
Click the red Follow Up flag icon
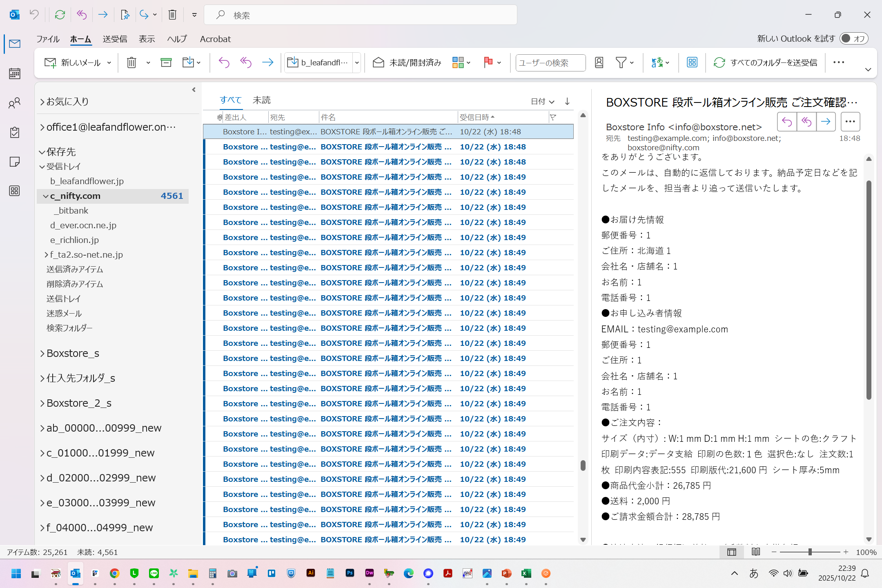point(488,62)
